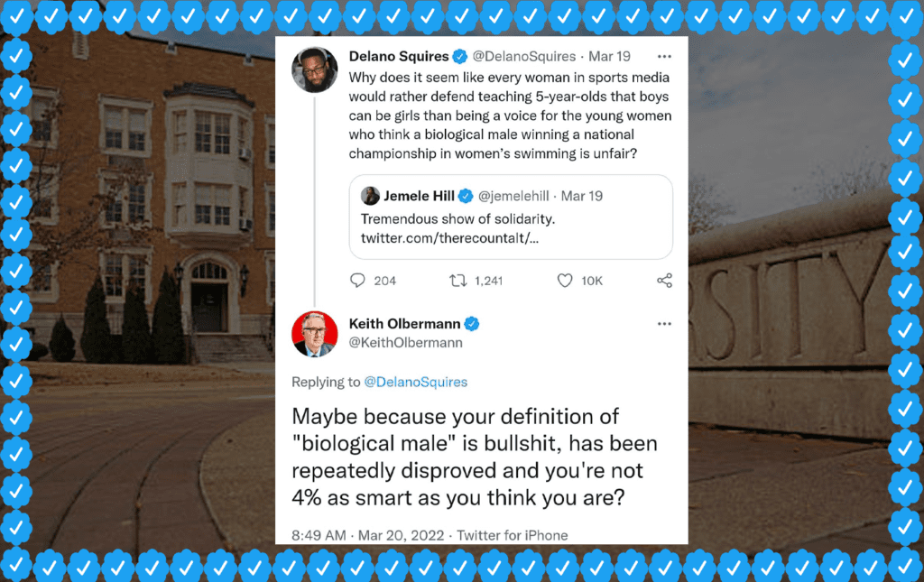Screen dimensions: 924x582
Task: Click the Keith Olbermann display name
Action: [405, 324]
